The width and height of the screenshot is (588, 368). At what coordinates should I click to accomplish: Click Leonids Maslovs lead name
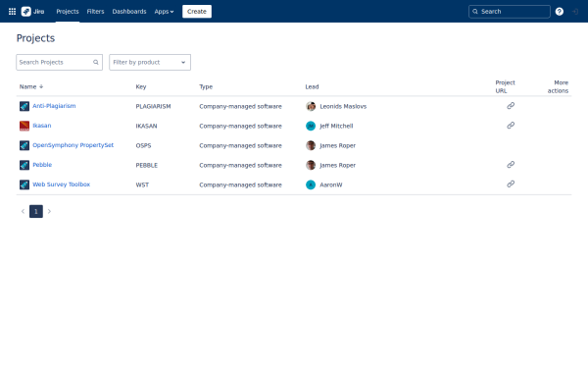[343, 106]
